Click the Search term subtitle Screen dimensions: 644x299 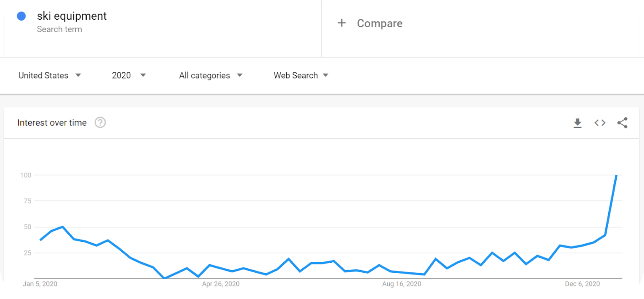click(x=59, y=29)
